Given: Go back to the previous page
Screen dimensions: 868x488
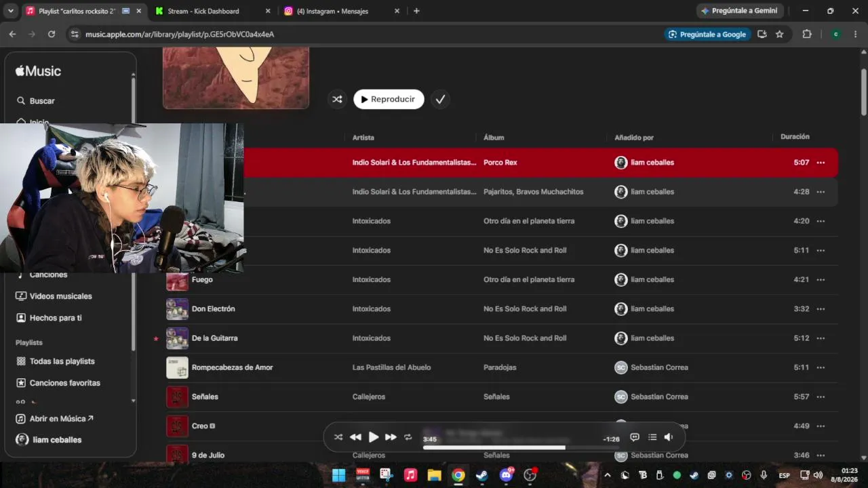Looking at the screenshot, I should (x=12, y=34).
